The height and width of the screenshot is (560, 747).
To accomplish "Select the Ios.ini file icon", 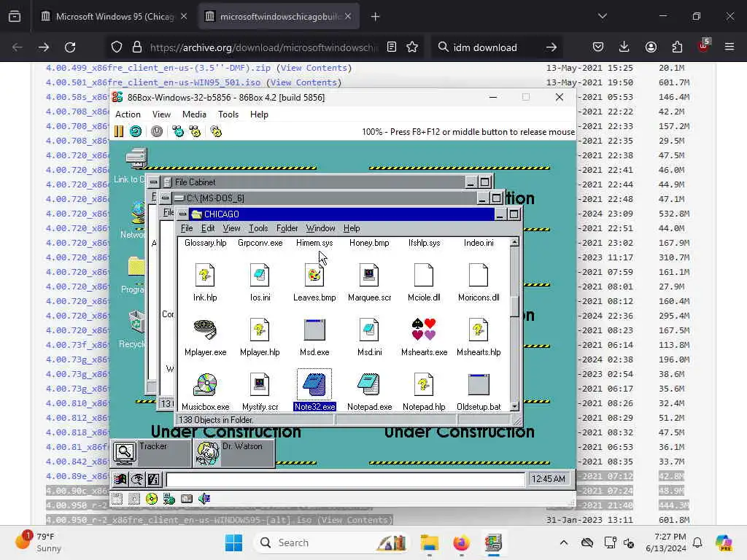I will click(260, 275).
